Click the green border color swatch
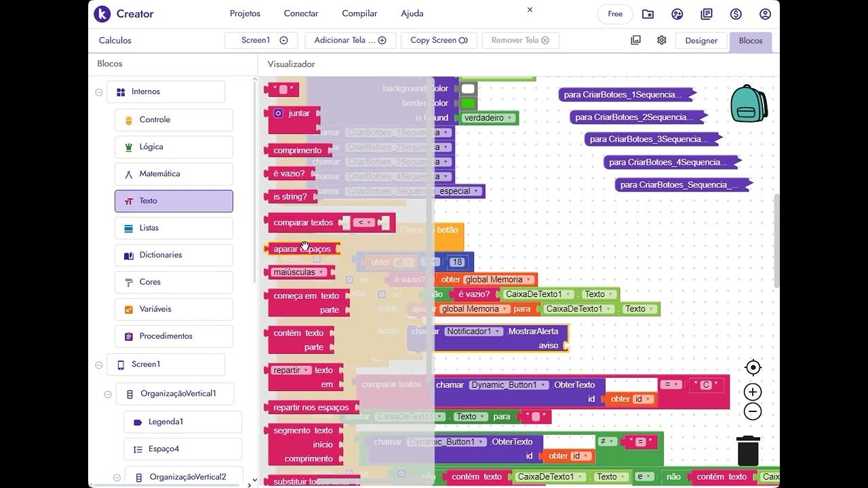The image size is (868, 488). click(468, 103)
